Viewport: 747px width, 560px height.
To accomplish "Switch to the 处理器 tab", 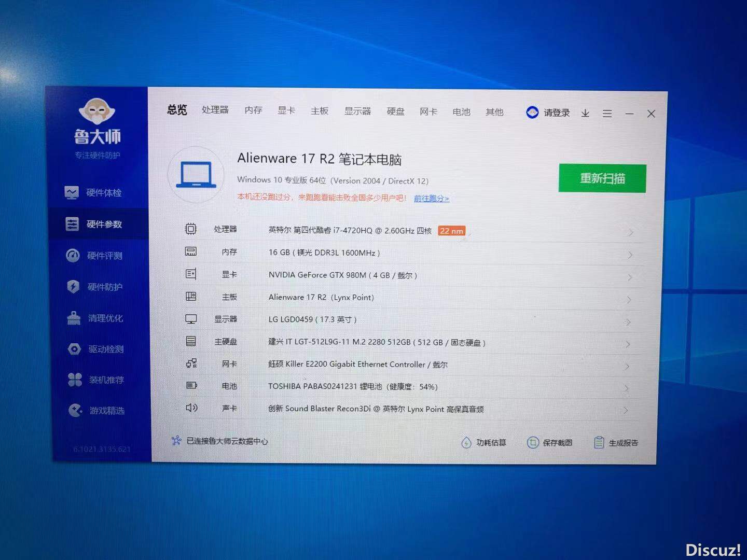I will 215,110.
